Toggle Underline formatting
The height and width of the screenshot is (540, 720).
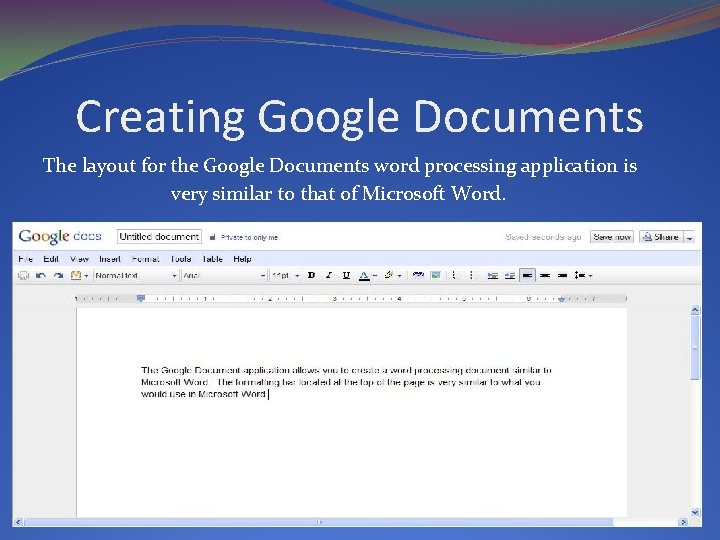[346, 276]
